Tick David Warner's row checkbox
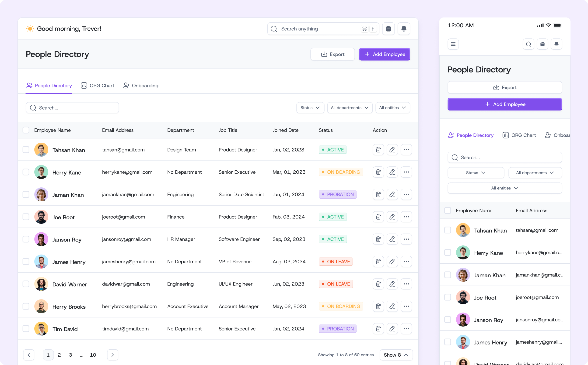This screenshot has width=588, height=365. [26, 284]
